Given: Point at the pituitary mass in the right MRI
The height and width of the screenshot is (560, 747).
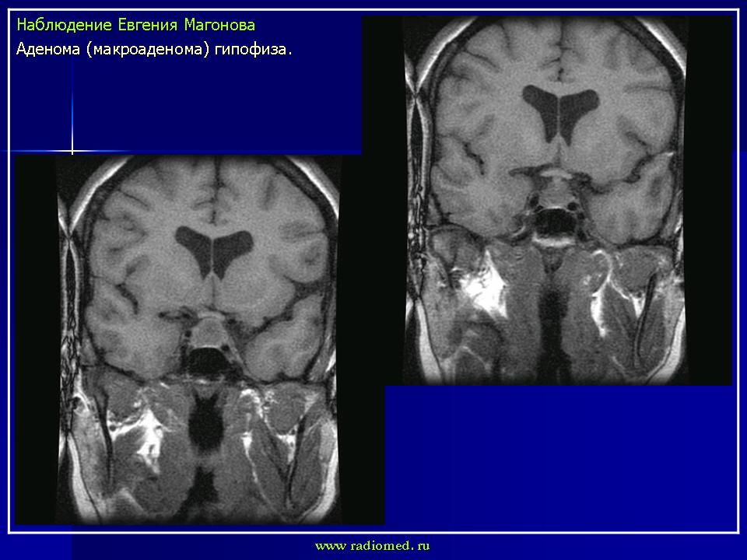Looking at the screenshot, I should click(x=555, y=189).
